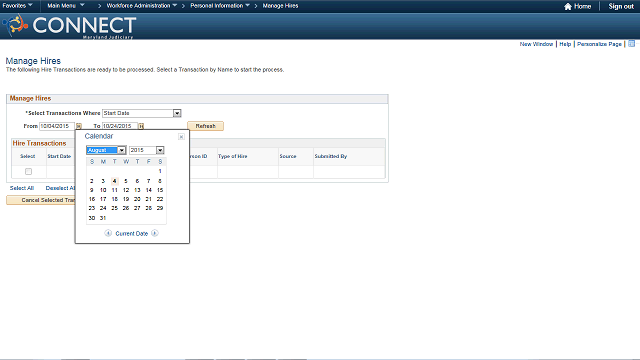Select August 21 in the calendar
Screen dimensions: 640x360
(x=149, y=199)
